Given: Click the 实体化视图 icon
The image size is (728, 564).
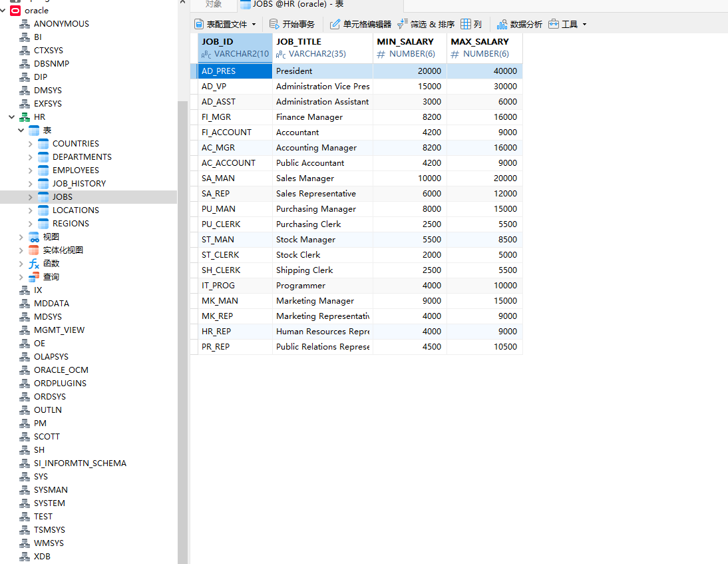Looking at the screenshot, I should (x=34, y=250).
